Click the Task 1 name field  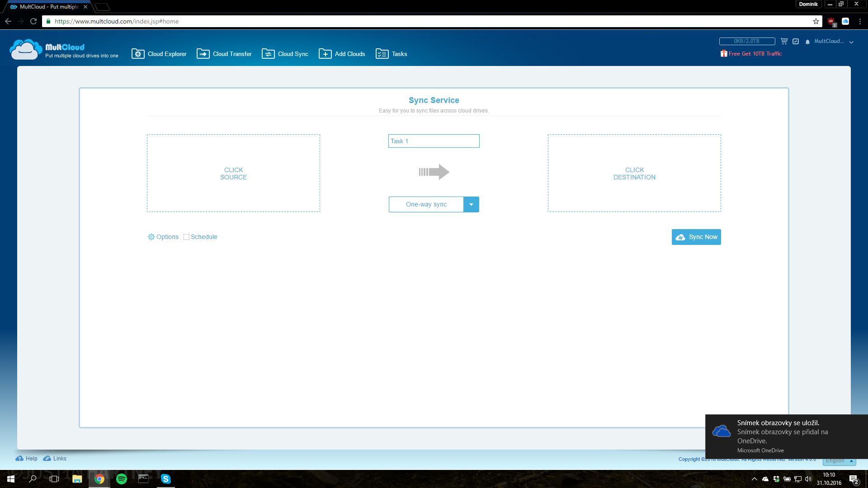point(434,141)
